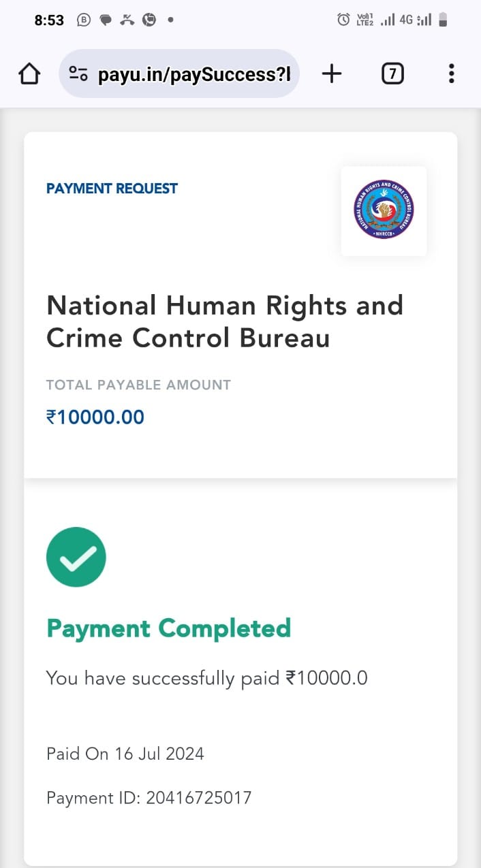Tap the chat bubble notification icon

click(105, 20)
